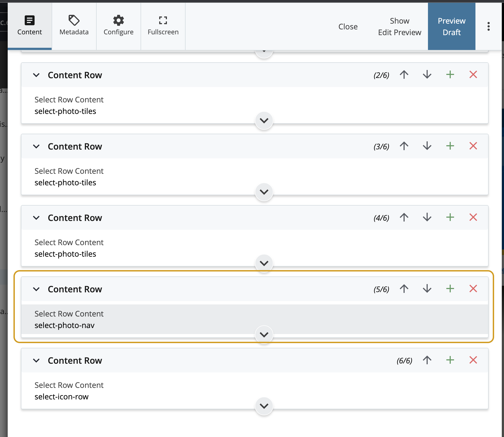Collapse Content Row 3/6 header chevron
The height and width of the screenshot is (437, 504).
click(36, 146)
